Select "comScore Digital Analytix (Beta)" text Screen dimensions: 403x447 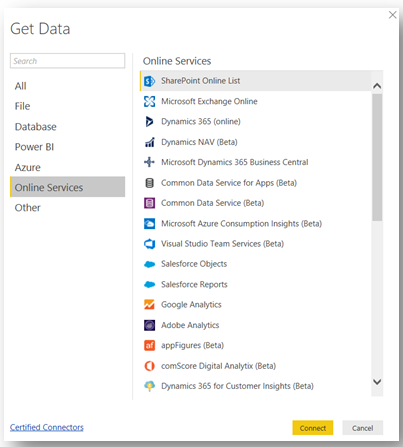219,366
